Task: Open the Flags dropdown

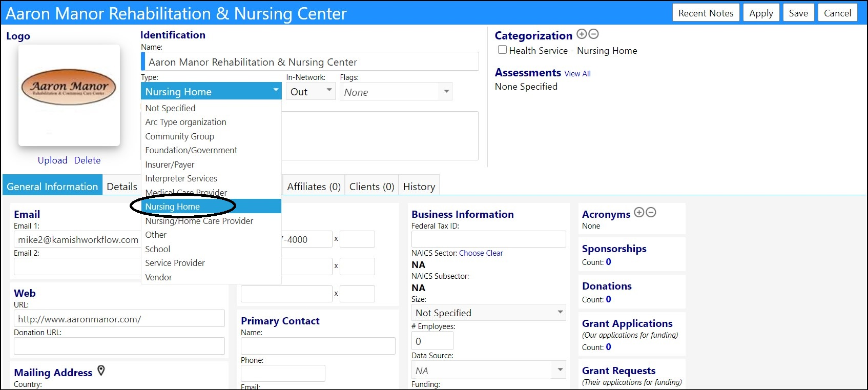Action: 396,92
